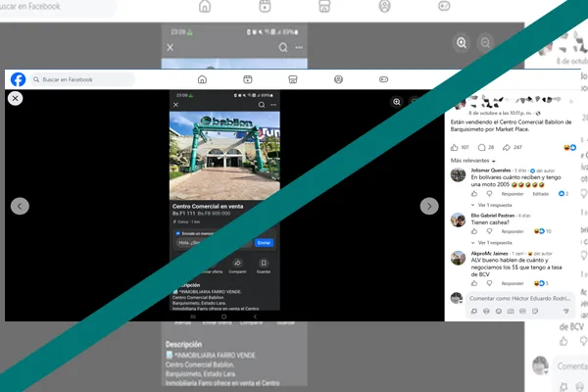Click the share arrow icon showing 247
The height and width of the screenshot is (392, 588).
tap(507, 147)
